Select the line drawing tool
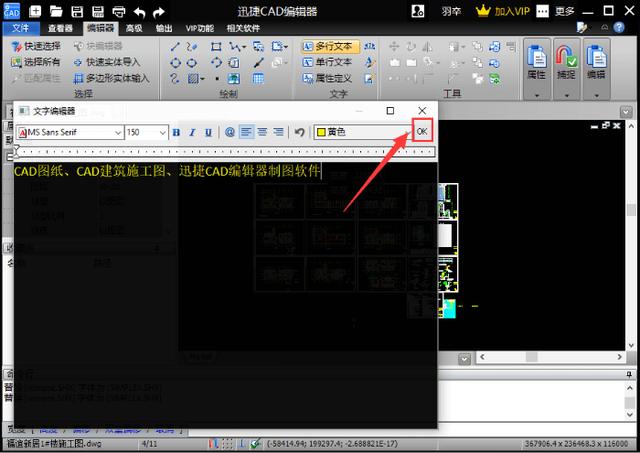 [175, 47]
